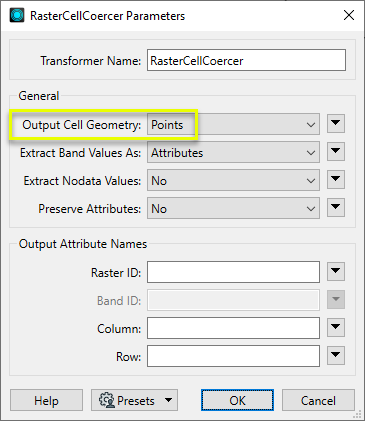The width and height of the screenshot is (365, 421).
Task: Expand the Extract Band Values As dropdown
Action: (233, 152)
